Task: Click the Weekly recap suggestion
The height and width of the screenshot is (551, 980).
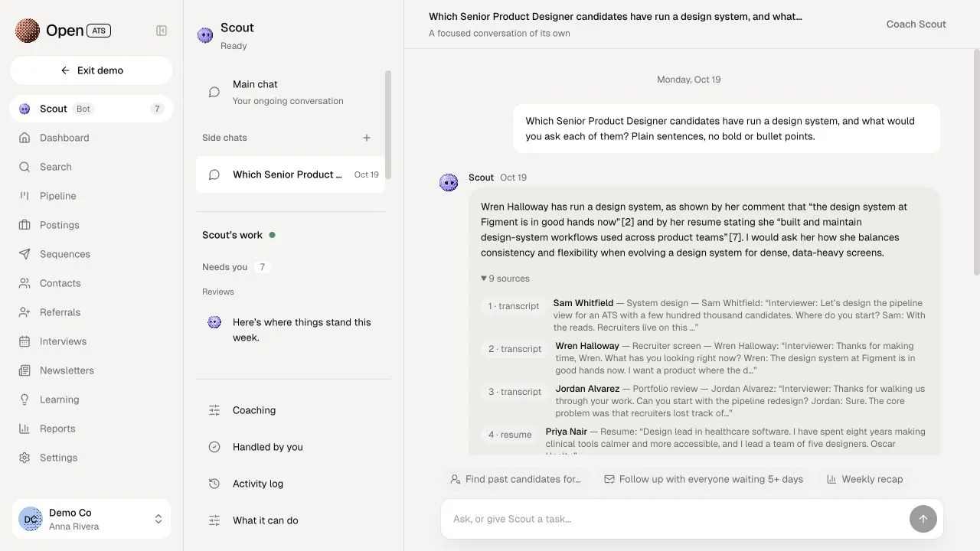Action: 865,479
